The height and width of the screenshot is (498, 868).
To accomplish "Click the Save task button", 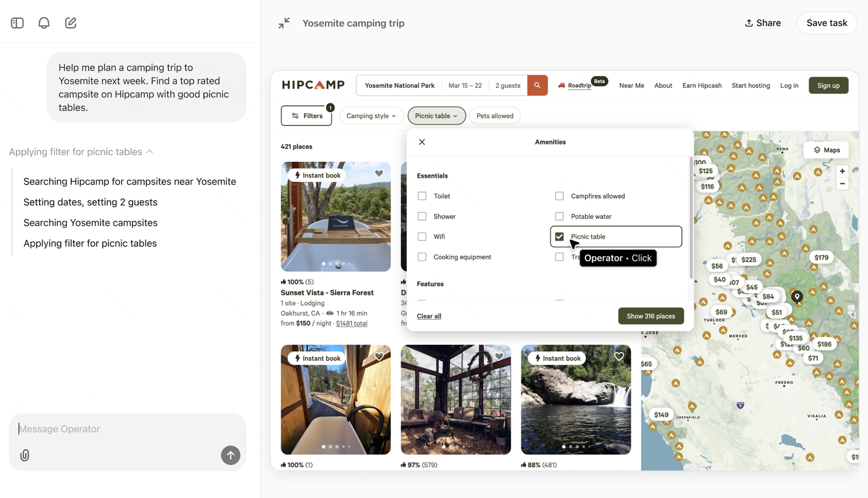I will pyautogui.click(x=826, y=23).
